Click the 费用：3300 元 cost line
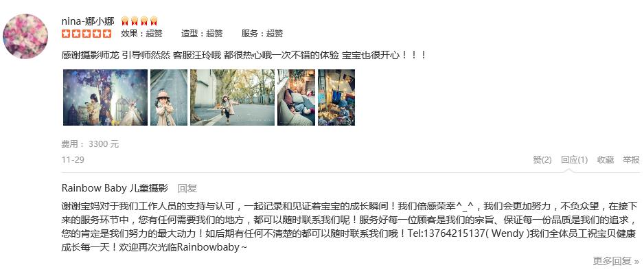Image resolution: width=644 pixels, height=276 pixels. point(91,144)
